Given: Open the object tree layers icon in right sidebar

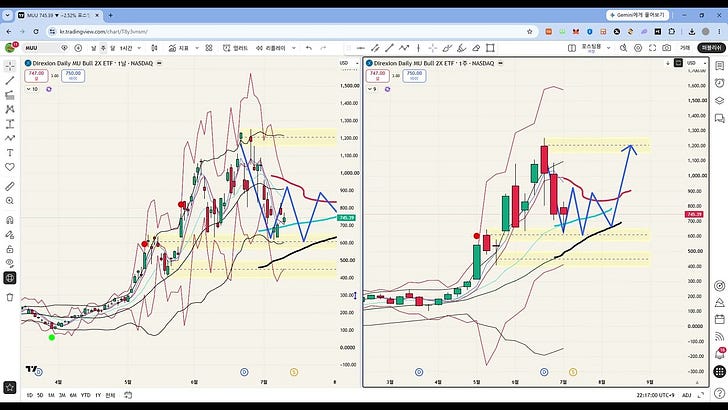Looking at the screenshot, I should coord(720,101).
